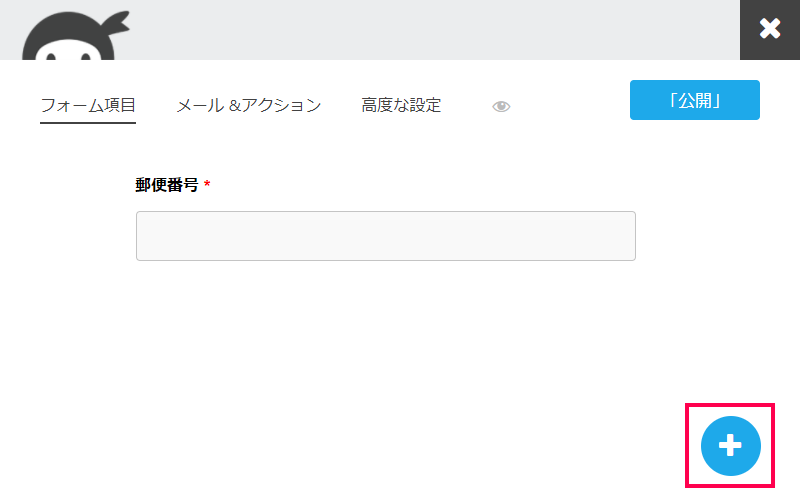Select the 高度な設定 tab
This screenshot has width=800, height=499.
401,105
